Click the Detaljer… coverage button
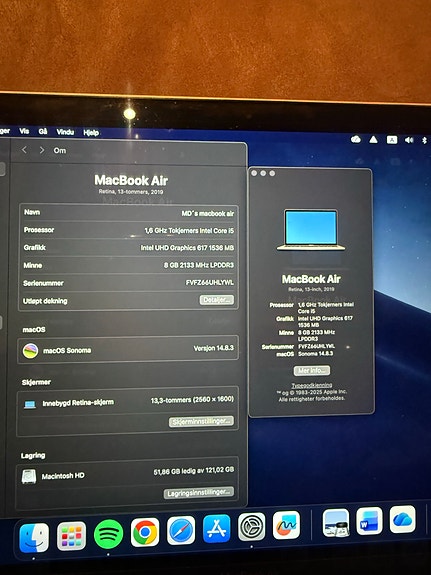The width and height of the screenshot is (431, 575). coord(217,300)
